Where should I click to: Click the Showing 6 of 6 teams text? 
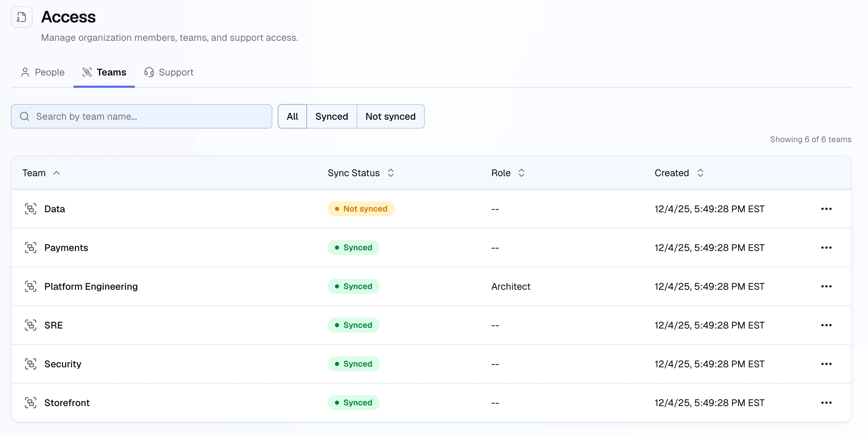click(x=810, y=139)
